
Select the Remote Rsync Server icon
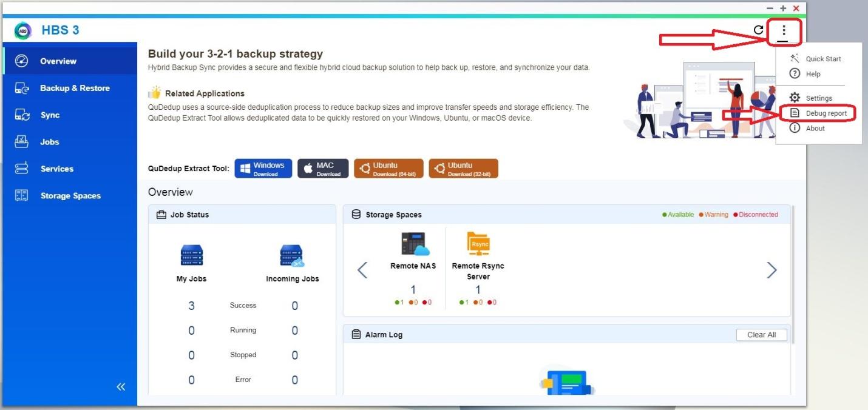point(478,244)
